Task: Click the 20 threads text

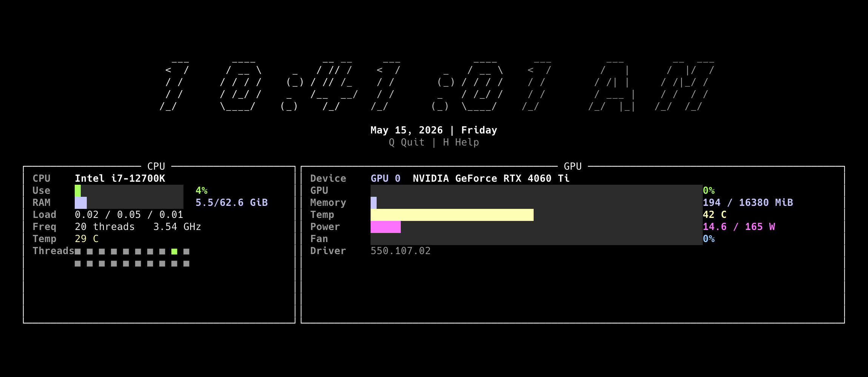Action: tap(105, 227)
